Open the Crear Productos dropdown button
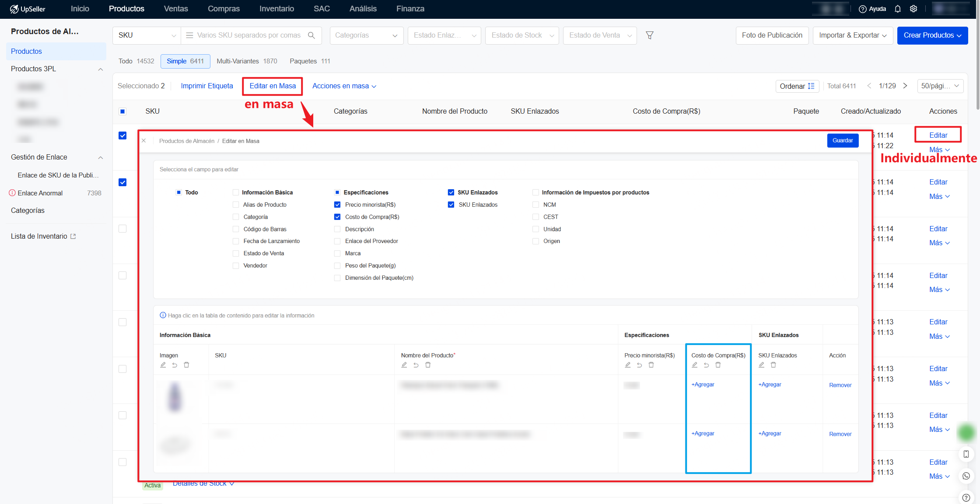Image resolution: width=980 pixels, height=504 pixels. [932, 35]
